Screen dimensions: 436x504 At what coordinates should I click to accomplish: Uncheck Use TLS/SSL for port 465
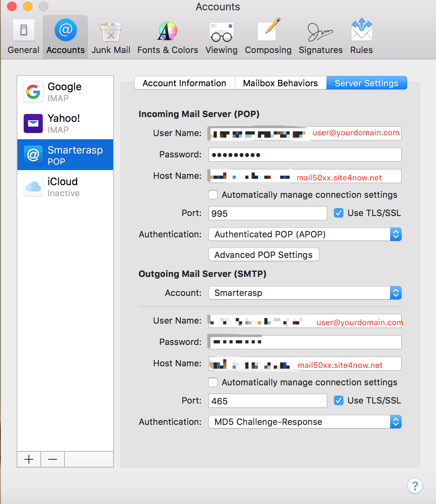point(339,400)
